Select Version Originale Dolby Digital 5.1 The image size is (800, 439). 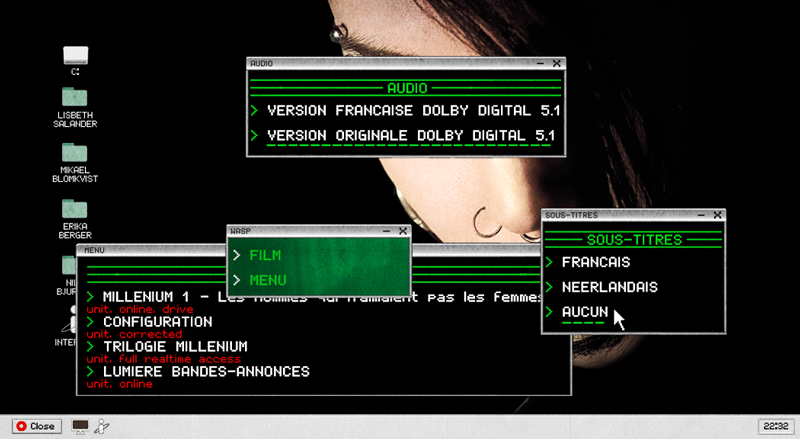(x=411, y=135)
